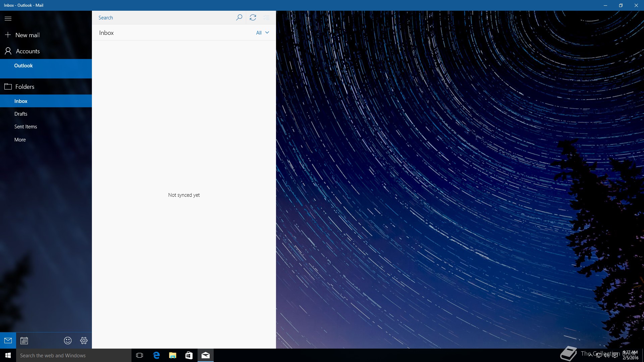Open the Sent Items folder
This screenshot has width=644, height=362.
pos(25,127)
